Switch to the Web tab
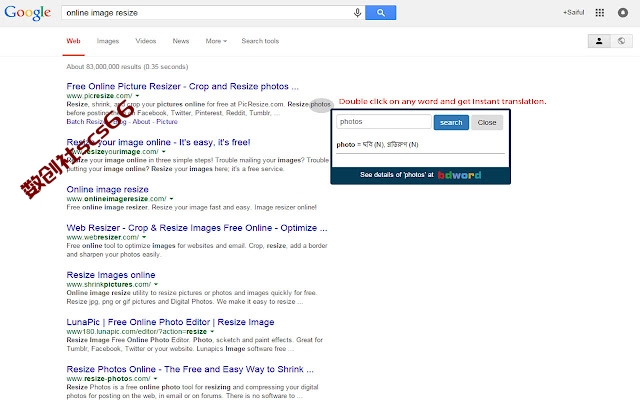The width and height of the screenshot is (640, 400). point(73,41)
